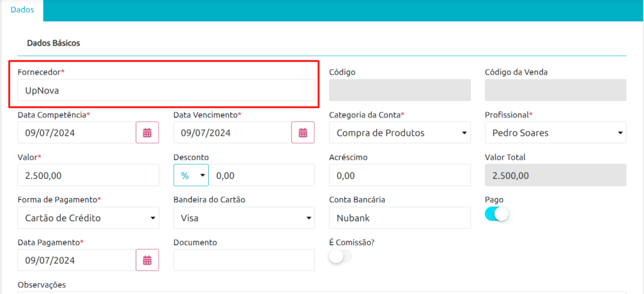644x294 pixels.
Task: Click the Desconto label
Action: coord(191,157)
